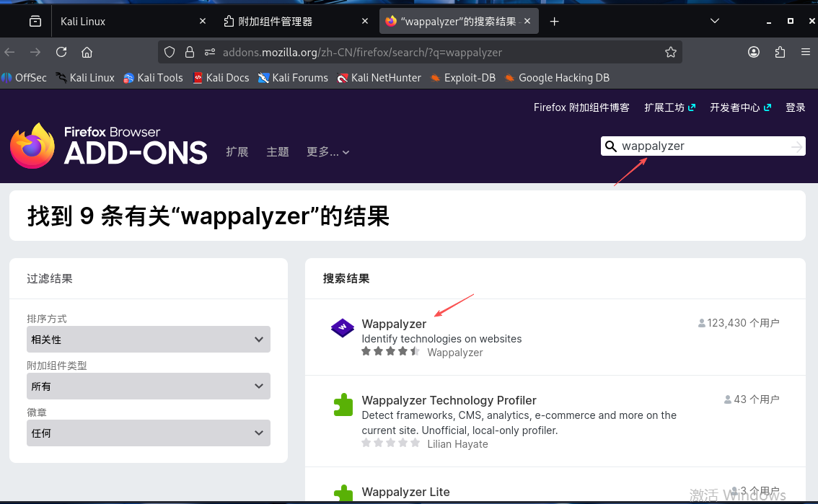Click the Firefox Browser ADD-ONS logo
The width and height of the screenshot is (818, 504).
[108, 146]
